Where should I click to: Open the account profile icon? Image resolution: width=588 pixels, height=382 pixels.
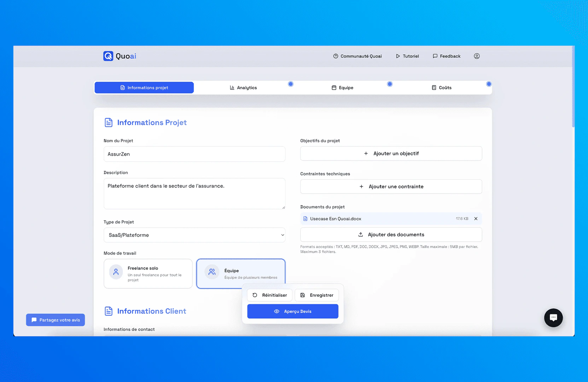[477, 56]
